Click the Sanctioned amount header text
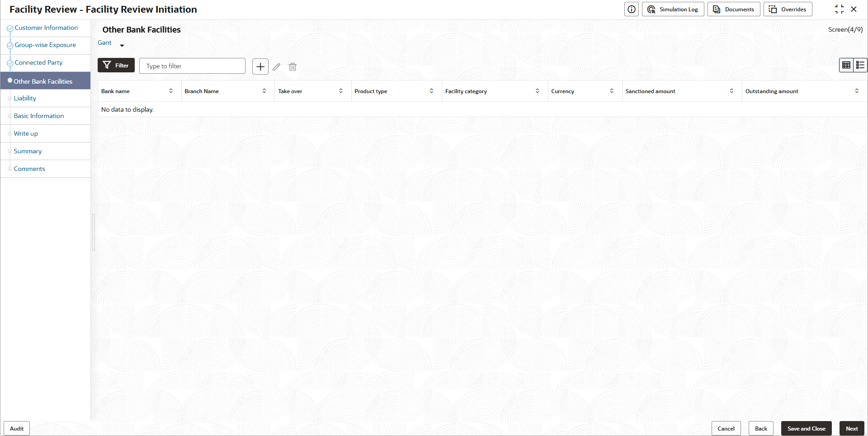Viewport: 868px width, 436px height. [x=650, y=91]
